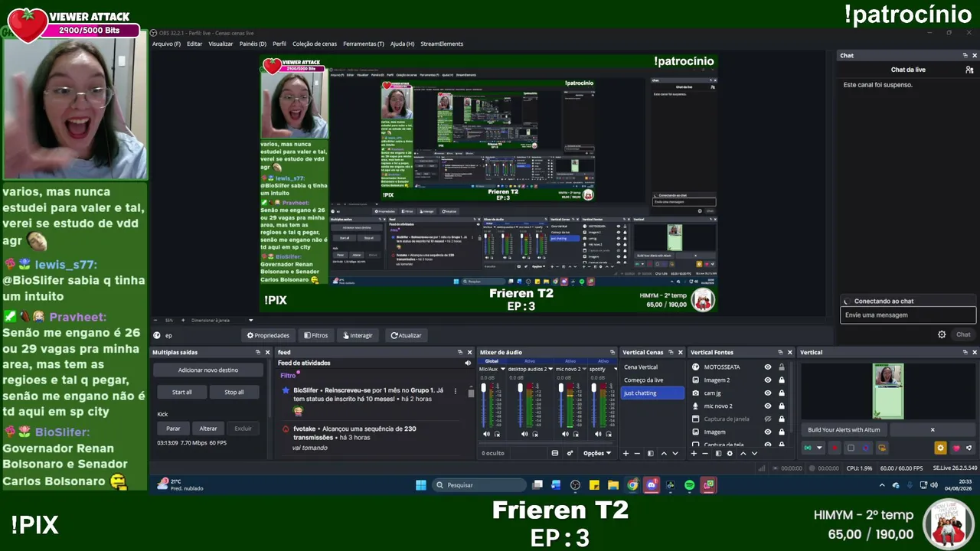Click Parar for the Kick output

pyautogui.click(x=174, y=429)
